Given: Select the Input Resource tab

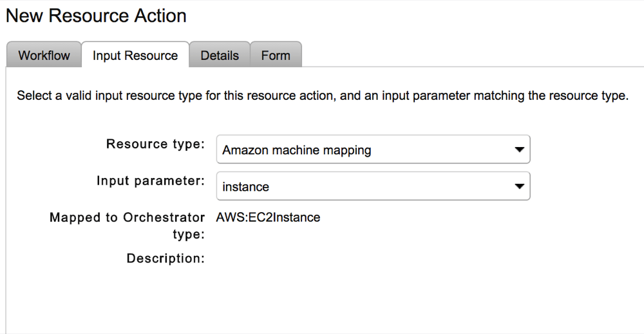Looking at the screenshot, I should [135, 55].
